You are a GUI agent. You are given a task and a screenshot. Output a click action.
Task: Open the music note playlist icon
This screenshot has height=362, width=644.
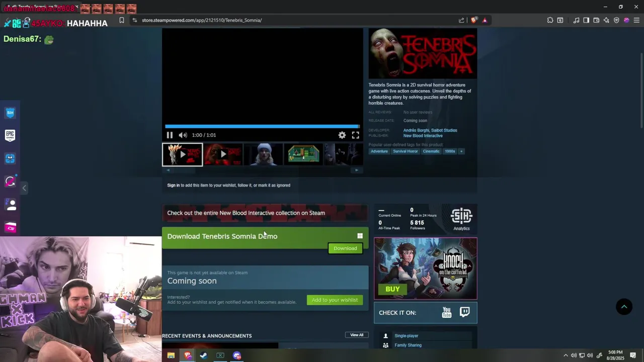pos(576,20)
